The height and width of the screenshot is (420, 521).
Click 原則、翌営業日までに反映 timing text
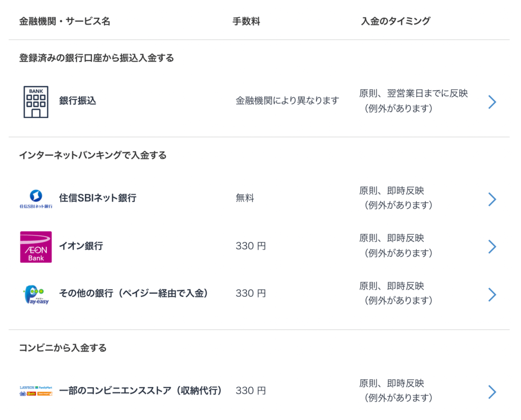click(413, 94)
